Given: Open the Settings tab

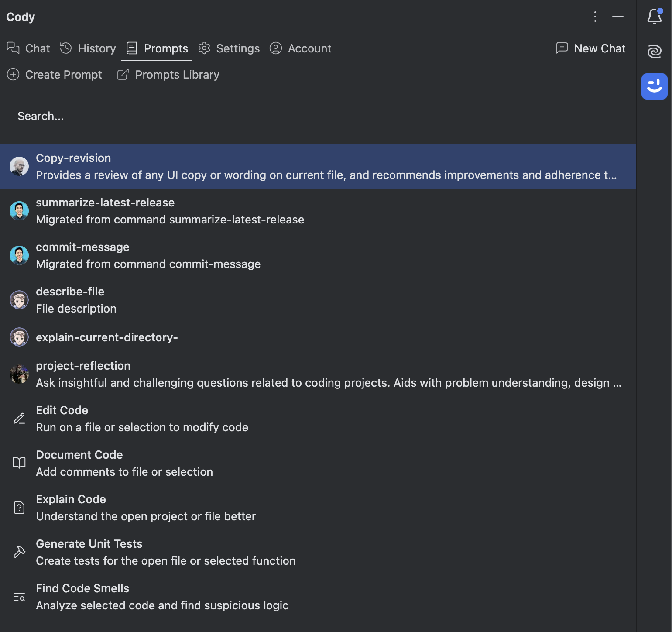Looking at the screenshot, I should (229, 48).
